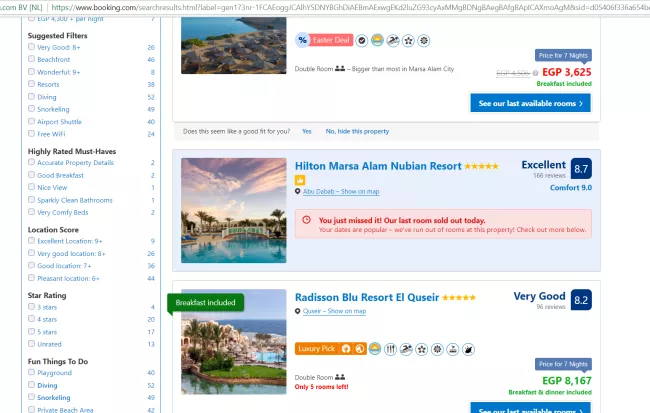Screen dimensions: 650x413
Task: Click the Price for 7 Nights label above EGP 3,625
Action: tap(563, 56)
